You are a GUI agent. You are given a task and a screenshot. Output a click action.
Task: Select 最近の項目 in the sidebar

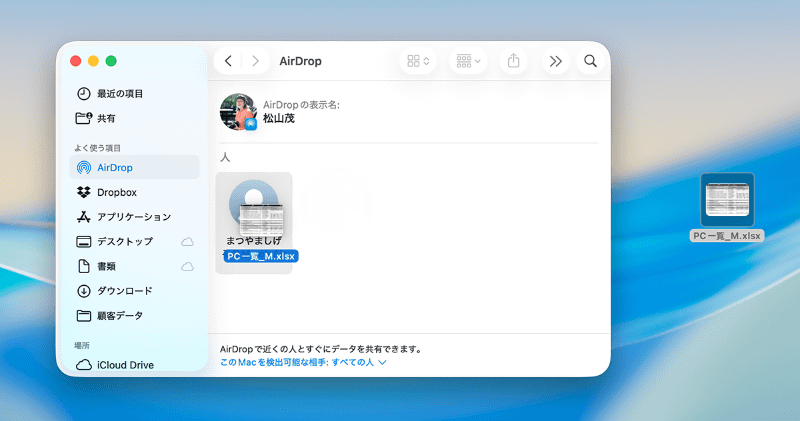tap(134, 93)
